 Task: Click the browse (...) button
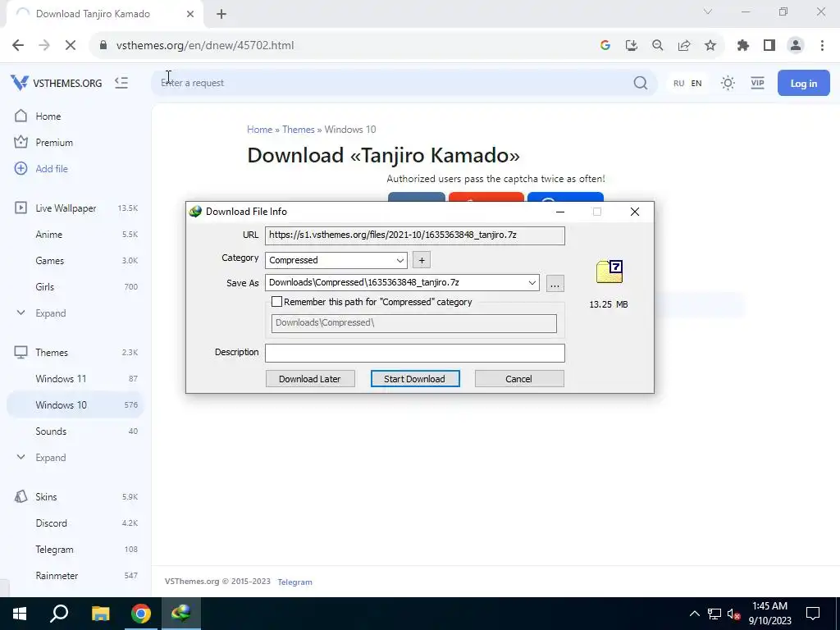tap(555, 283)
